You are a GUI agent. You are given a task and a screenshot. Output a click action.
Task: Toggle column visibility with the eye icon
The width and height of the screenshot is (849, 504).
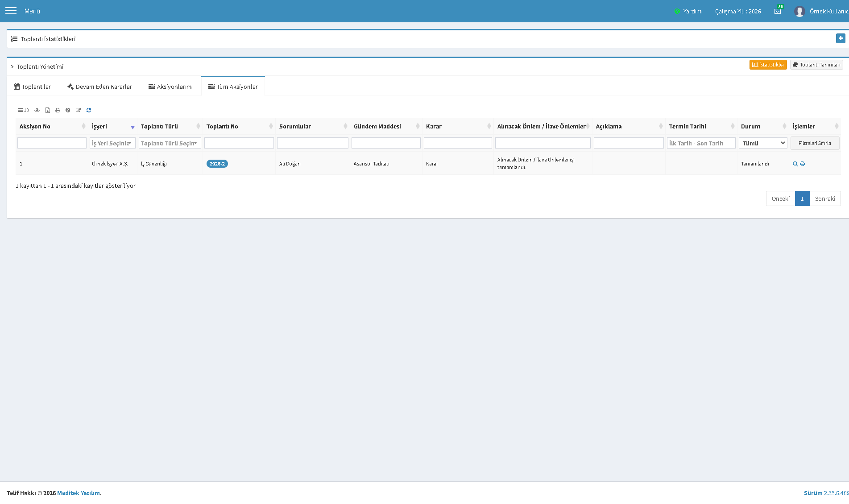37,110
